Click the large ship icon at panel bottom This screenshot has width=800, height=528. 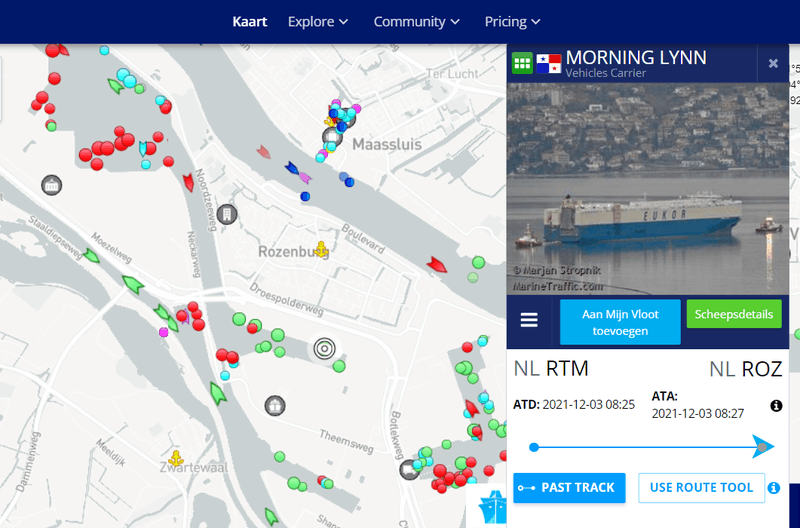(492, 506)
